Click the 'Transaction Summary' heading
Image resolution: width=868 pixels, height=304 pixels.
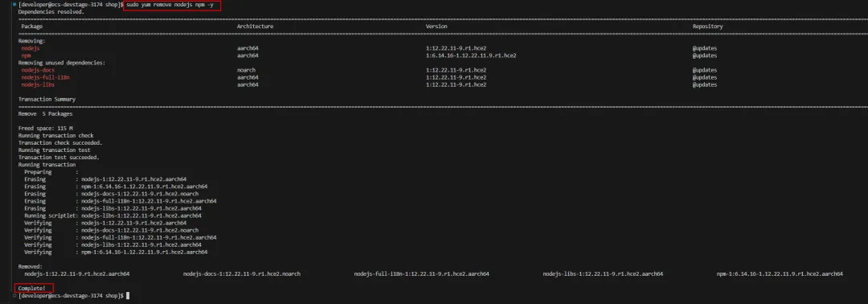47,99
